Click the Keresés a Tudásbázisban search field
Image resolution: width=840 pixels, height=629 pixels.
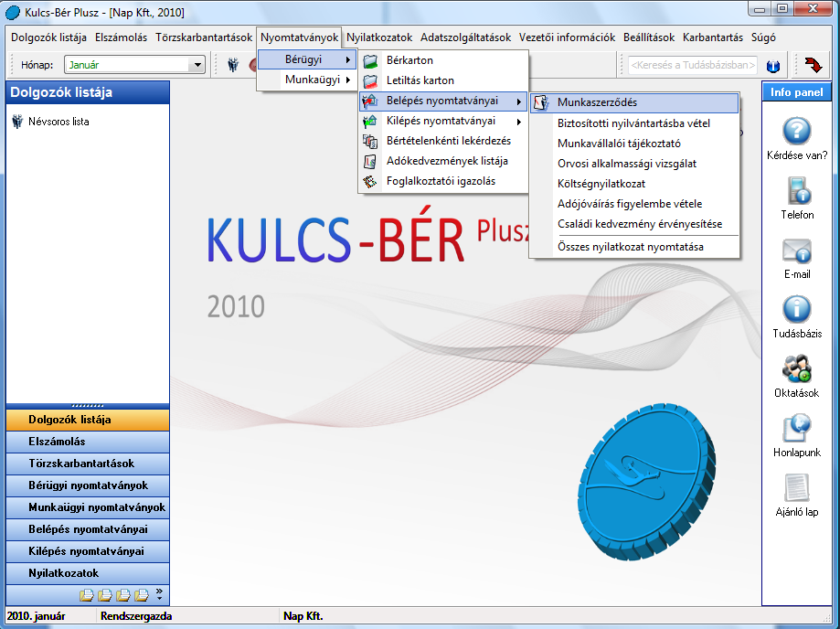pos(693,65)
